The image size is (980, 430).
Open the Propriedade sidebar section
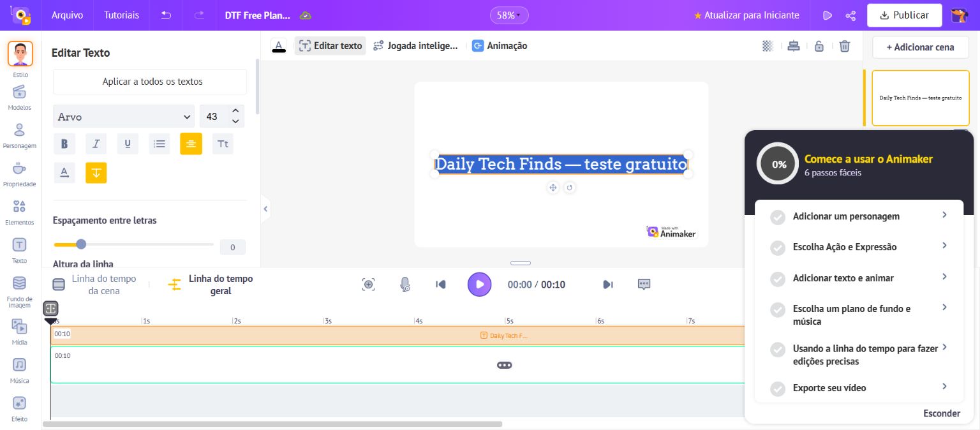[x=20, y=174]
